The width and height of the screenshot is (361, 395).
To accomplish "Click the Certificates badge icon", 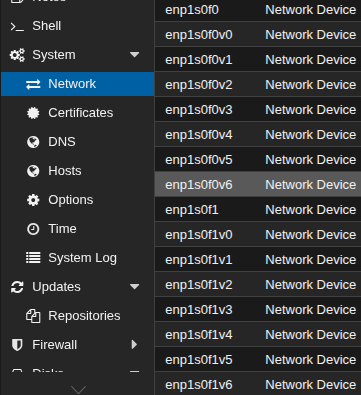I will (33, 113).
